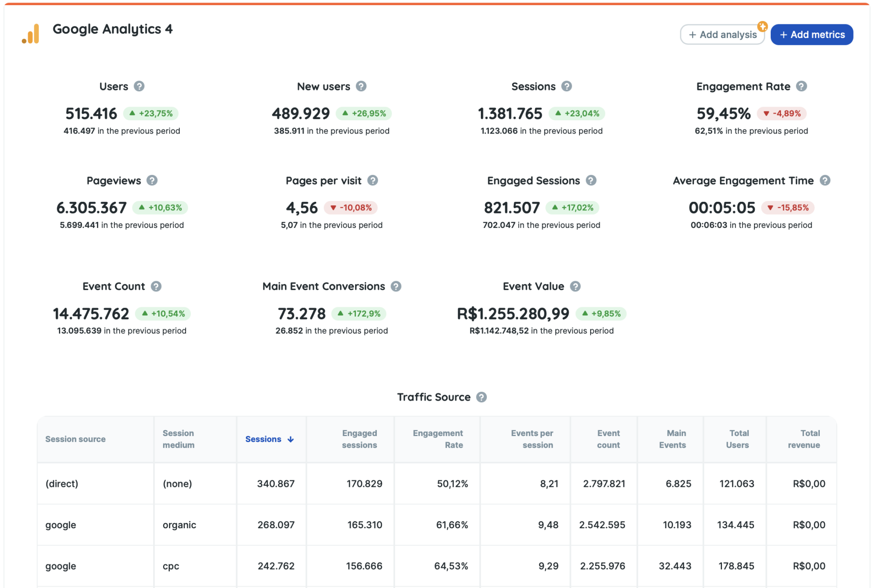The image size is (874, 588).
Task: Open the Event Value help icon
Action: (575, 286)
